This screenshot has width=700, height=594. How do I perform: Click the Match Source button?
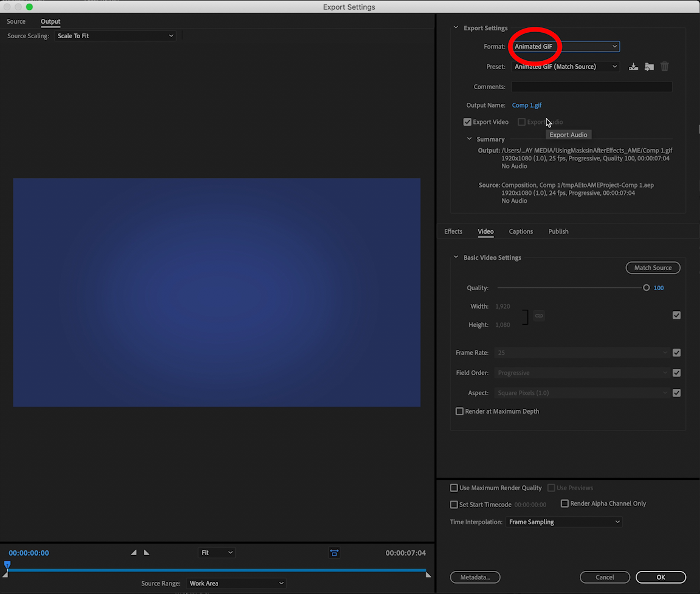point(653,267)
